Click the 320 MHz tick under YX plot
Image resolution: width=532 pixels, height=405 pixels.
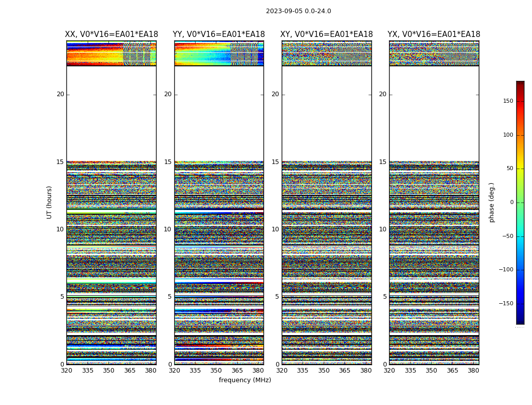[x=389, y=371]
